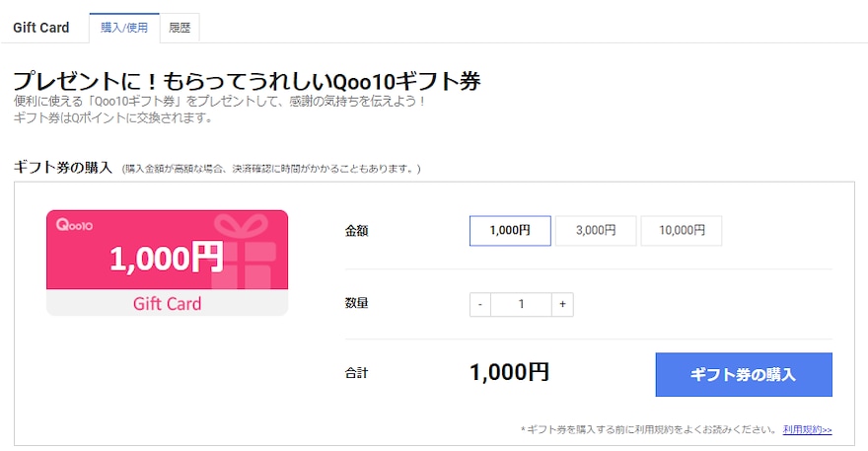Click the main headline about Qoo10ギフト券
Viewport: 868px width, 451px height.
tap(247, 82)
